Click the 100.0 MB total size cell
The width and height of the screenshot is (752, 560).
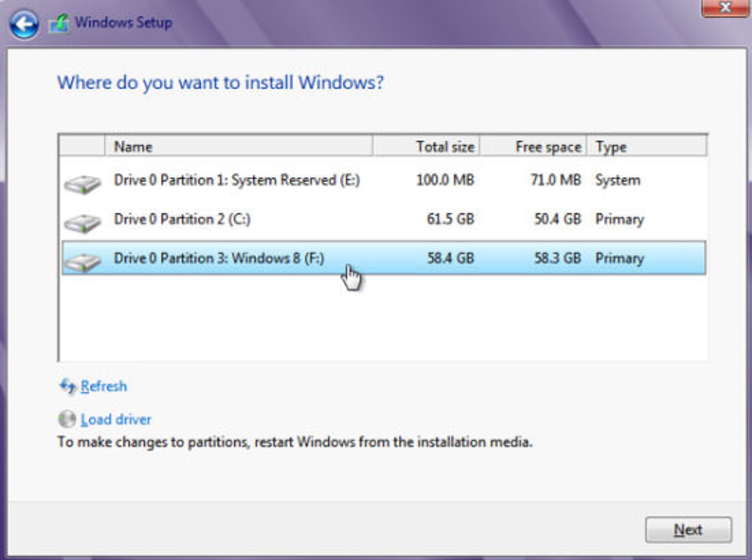point(445,180)
